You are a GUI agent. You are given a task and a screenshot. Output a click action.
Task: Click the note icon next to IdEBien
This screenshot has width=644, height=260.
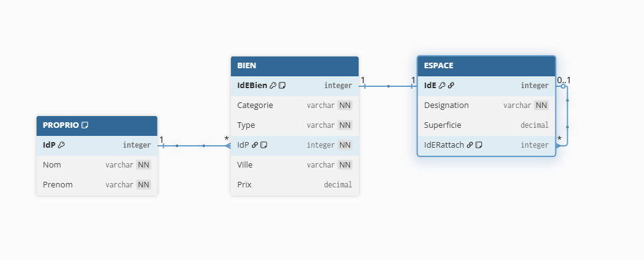pyautogui.click(x=282, y=86)
